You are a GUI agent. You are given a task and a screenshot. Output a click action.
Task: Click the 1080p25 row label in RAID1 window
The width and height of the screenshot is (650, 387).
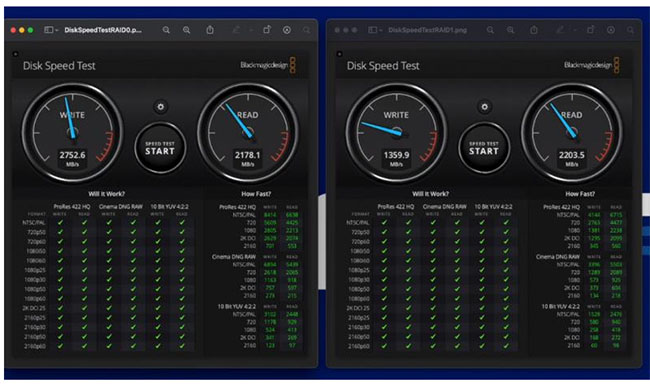coord(359,270)
